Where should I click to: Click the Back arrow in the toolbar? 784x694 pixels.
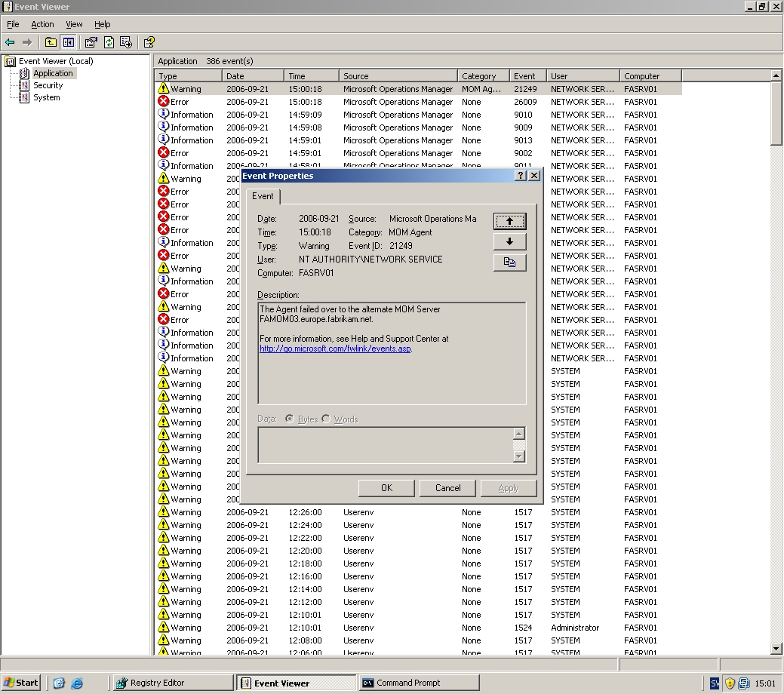coord(10,42)
